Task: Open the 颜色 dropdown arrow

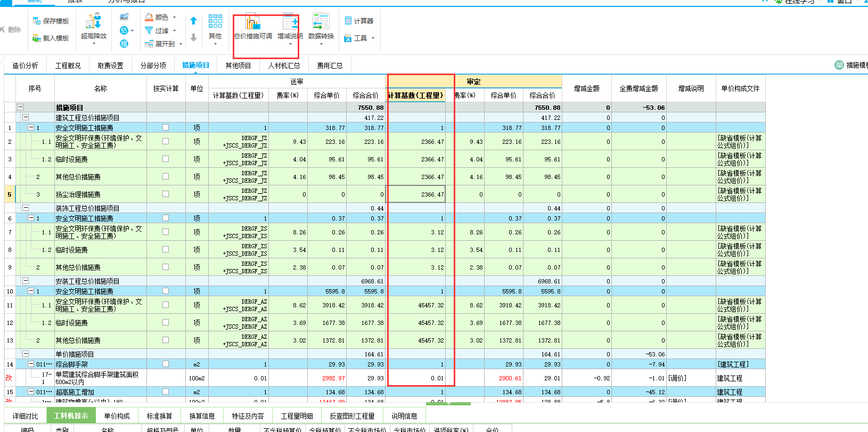Action: point(174,17)
